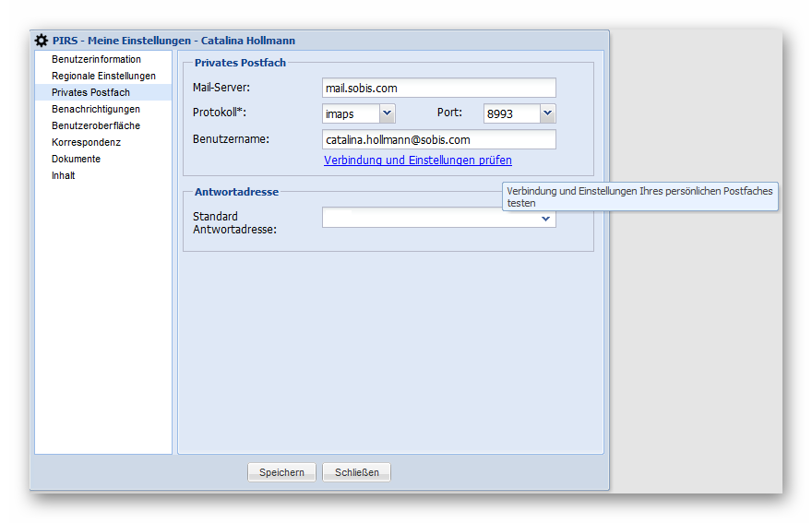Expand the Protokoll dropdown arrow

(387, 113)
